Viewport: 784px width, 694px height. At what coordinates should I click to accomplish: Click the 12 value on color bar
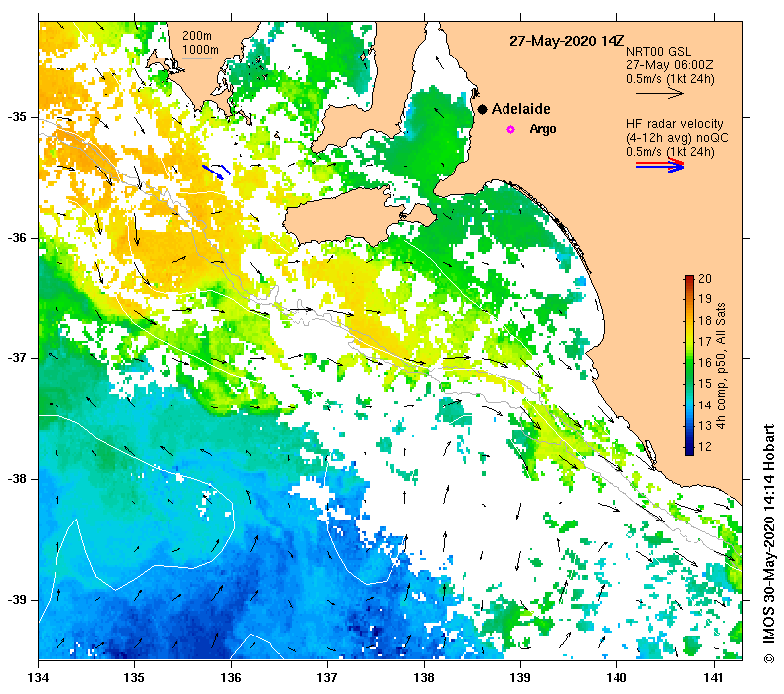coord(704,446)
